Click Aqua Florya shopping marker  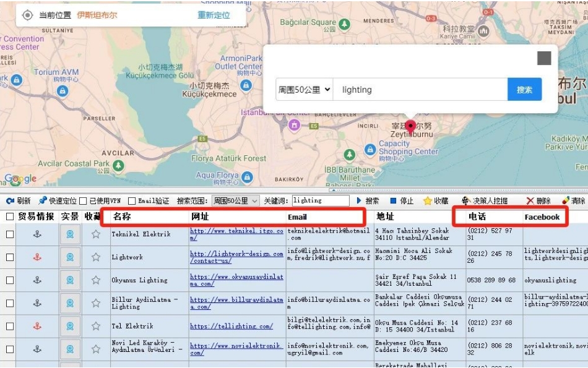click(247, 177)
